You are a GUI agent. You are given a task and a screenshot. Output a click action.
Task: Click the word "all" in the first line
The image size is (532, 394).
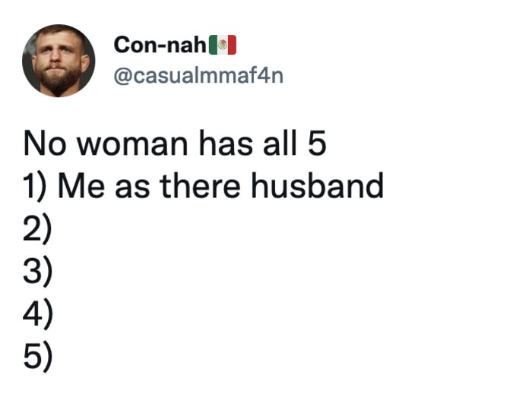[x=280, y=143]
